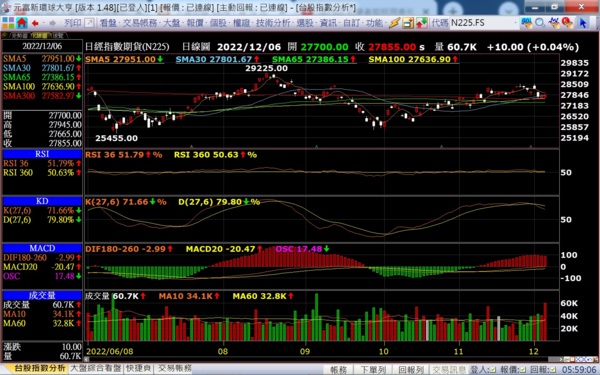Switch to the 大盤綜合看盤 tab
This screenshot has height=375, width=600.
(x=96, y=368)
